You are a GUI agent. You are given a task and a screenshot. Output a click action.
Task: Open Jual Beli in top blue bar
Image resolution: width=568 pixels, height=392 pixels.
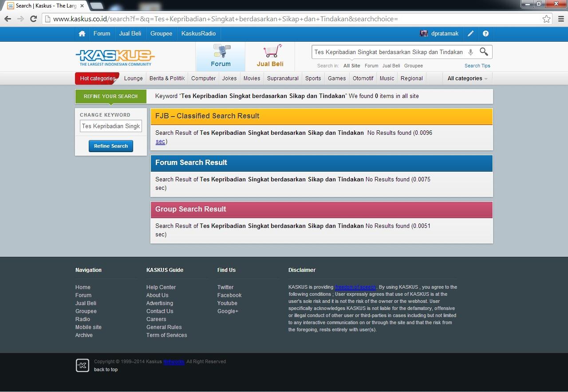point(130,34)
